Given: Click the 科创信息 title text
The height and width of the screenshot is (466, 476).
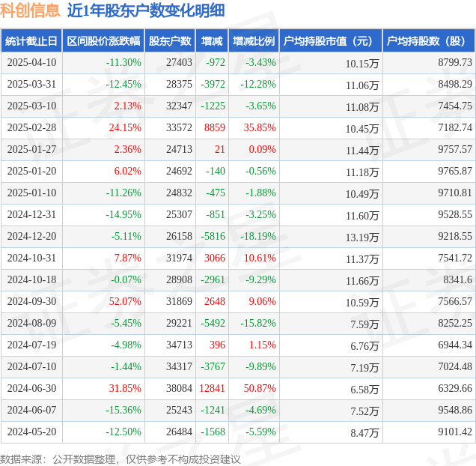Looking at the screenshot, I should tap(30, 10).
